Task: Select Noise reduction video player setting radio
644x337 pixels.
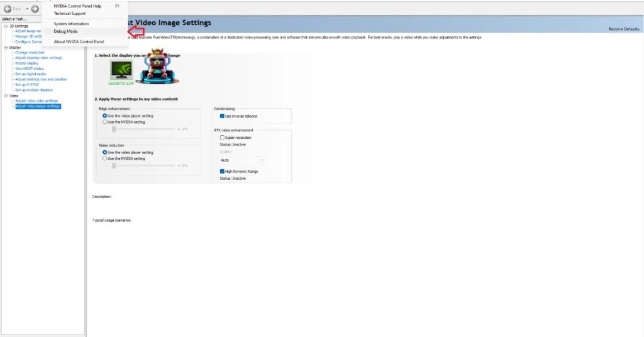Action: point(105,152)
